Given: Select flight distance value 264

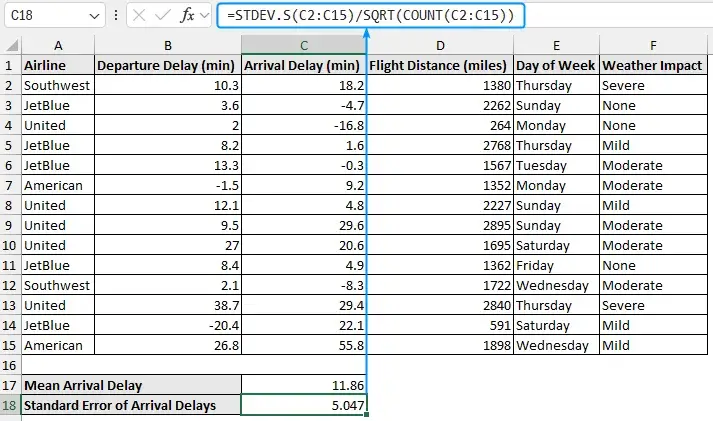Looking at the screenshot, I should tap(440, 125).
